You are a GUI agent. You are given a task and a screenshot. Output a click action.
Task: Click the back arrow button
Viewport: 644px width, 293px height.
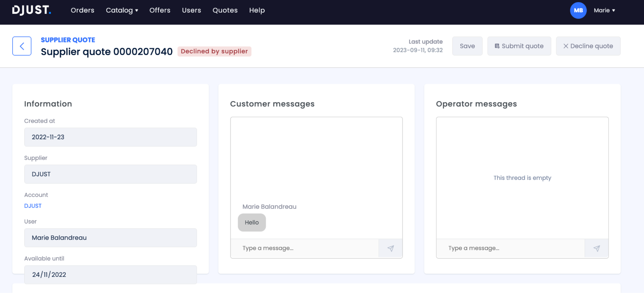(x=22, y=46)
